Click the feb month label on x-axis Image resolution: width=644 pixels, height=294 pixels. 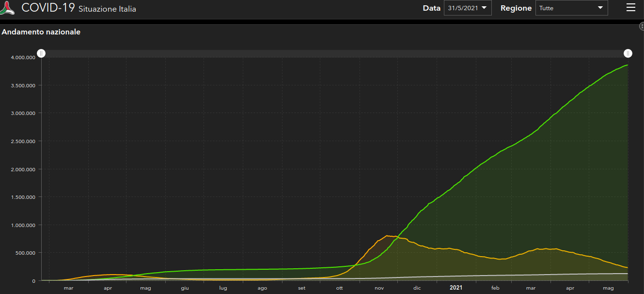coord(495,288)
